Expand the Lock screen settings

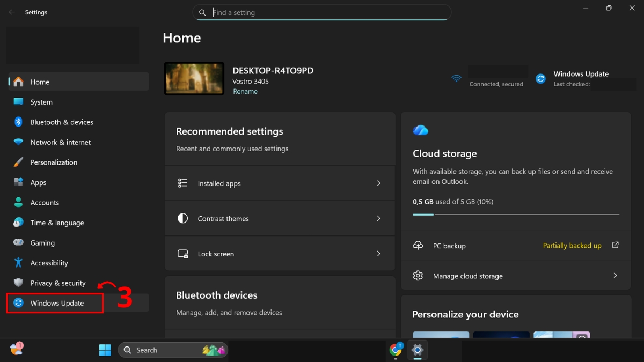point(279,253)
